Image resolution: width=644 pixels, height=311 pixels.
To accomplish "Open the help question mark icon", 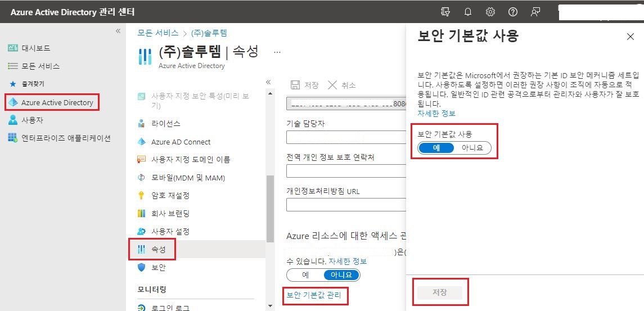I will point(512,12).
